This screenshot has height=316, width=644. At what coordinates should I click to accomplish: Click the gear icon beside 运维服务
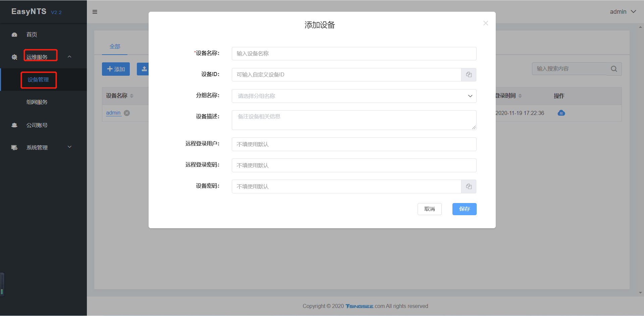14,57
